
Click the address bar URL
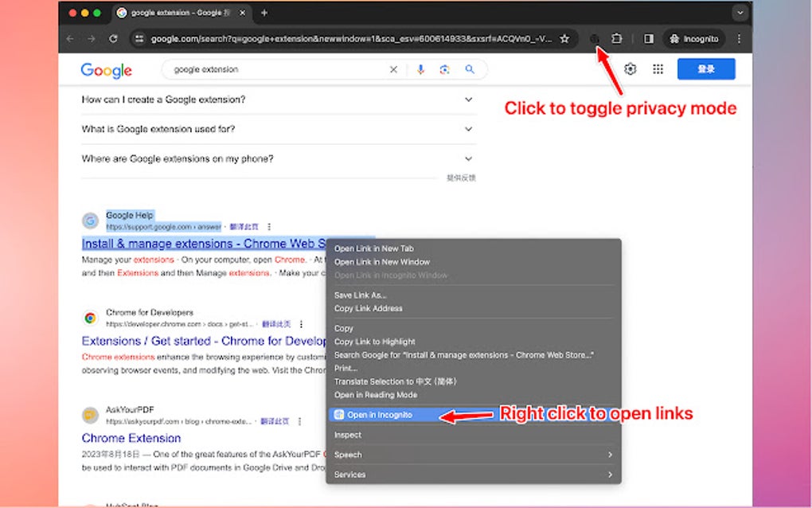coord(351,39)
